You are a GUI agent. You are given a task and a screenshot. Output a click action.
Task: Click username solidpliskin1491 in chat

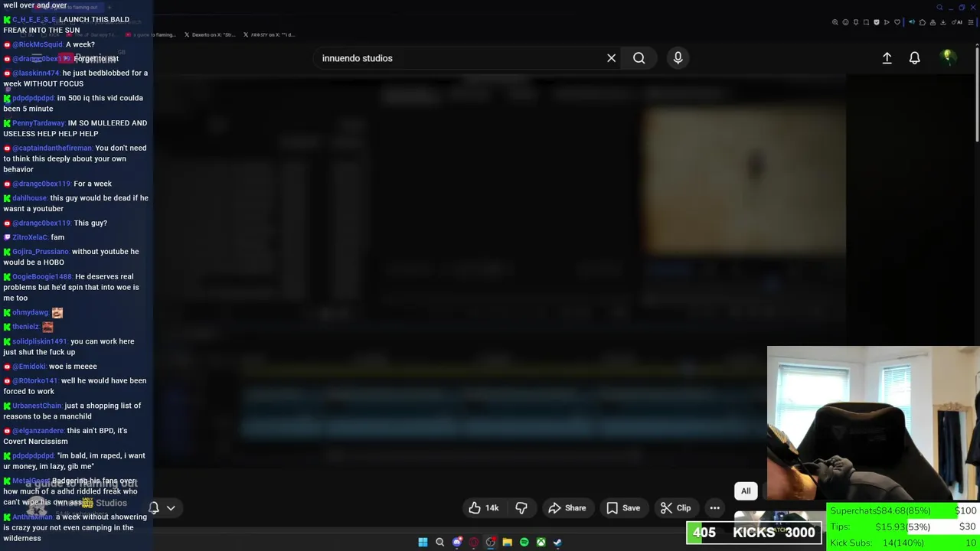click(x=40, y=342)
